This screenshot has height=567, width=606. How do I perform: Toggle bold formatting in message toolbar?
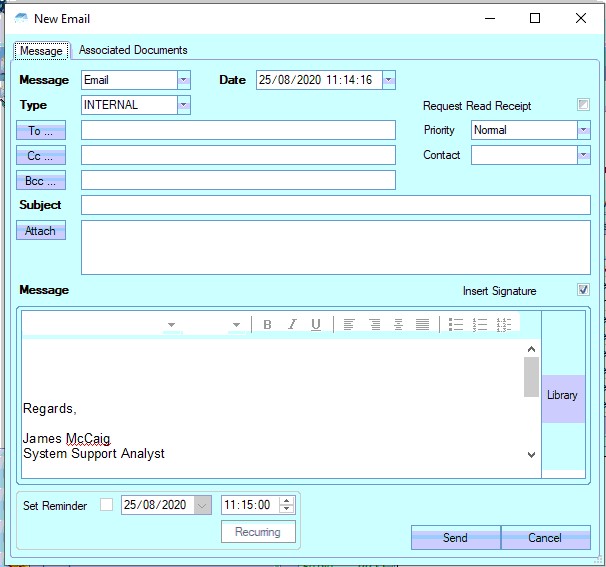(267, 324)
